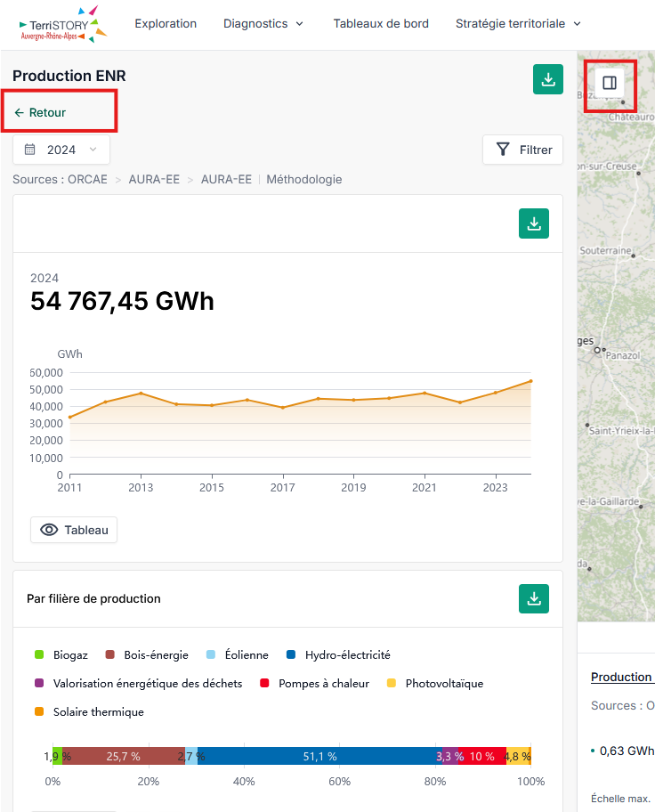Screen dimensions: 655x812
Task: Click the 54 767,45 GWh total value
Action: (x=122, y=301)
